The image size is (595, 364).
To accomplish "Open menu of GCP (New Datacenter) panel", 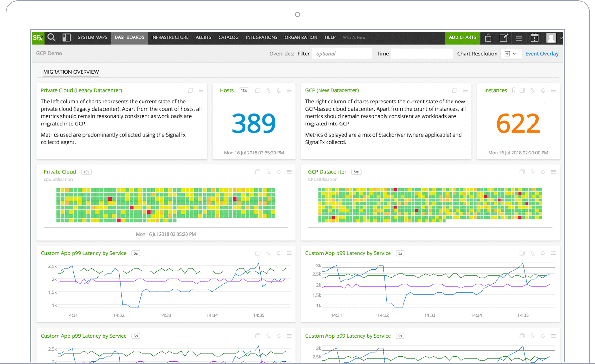I will [465, 90].
